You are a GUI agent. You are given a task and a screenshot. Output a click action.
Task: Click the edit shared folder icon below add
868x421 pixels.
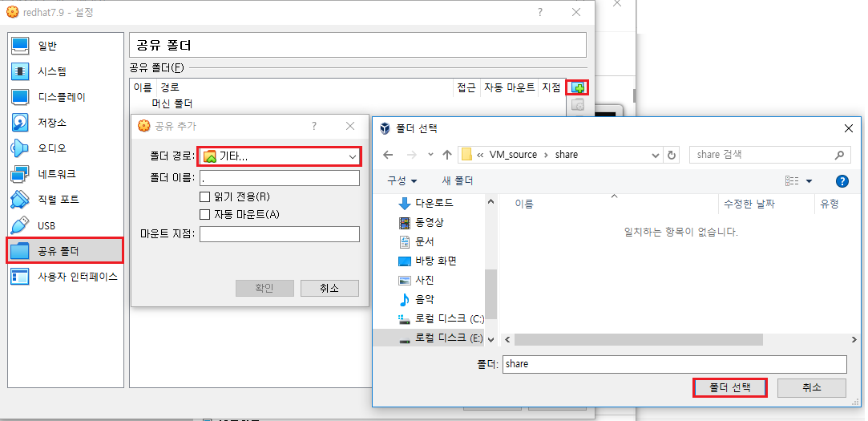pos(577,105)
